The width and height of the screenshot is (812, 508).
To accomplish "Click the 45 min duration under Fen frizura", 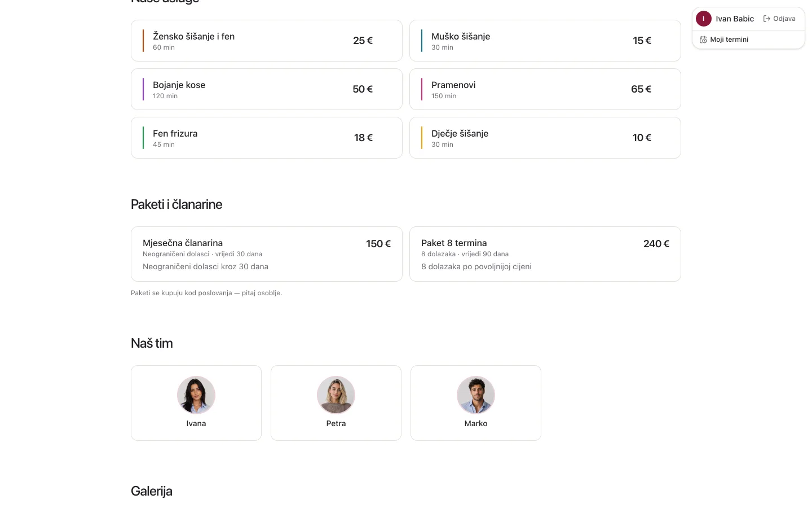I will pyautogui.click(x=164, y=144).
